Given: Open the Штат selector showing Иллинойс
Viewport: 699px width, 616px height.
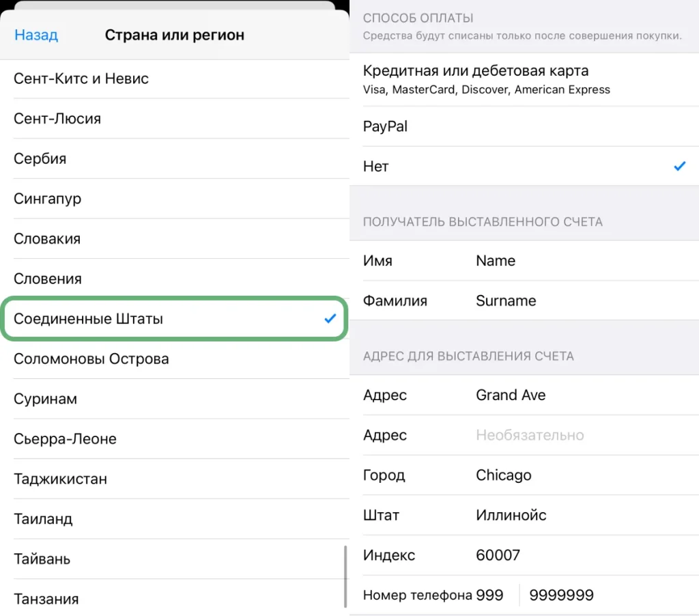Looking at the screenshot, I should [511, 516].
